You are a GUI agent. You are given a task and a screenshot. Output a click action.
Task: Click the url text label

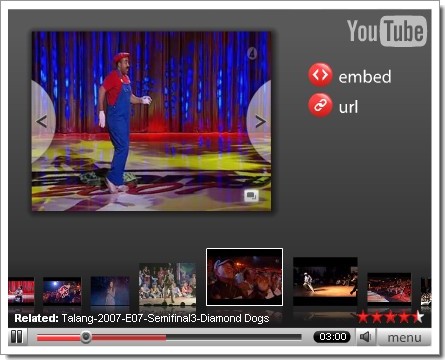pyautogui.click(x=348, y=107)
